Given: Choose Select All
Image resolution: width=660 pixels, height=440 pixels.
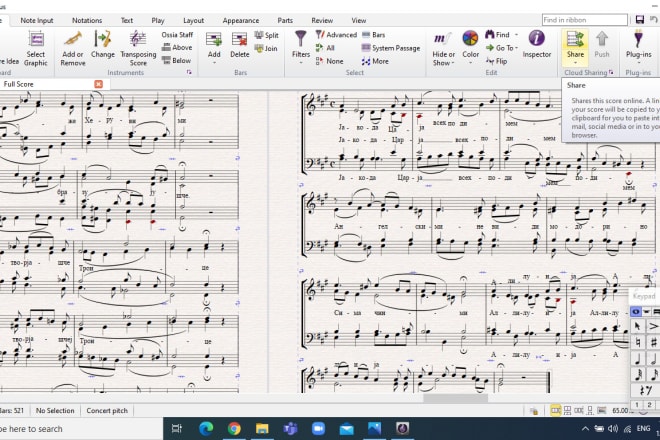Looking at the screenshot, I should point(325,48).
